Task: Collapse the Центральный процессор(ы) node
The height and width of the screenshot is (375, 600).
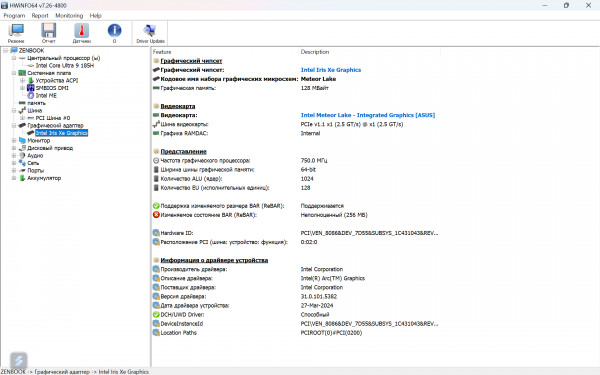Action: click(x=14, y=58)
